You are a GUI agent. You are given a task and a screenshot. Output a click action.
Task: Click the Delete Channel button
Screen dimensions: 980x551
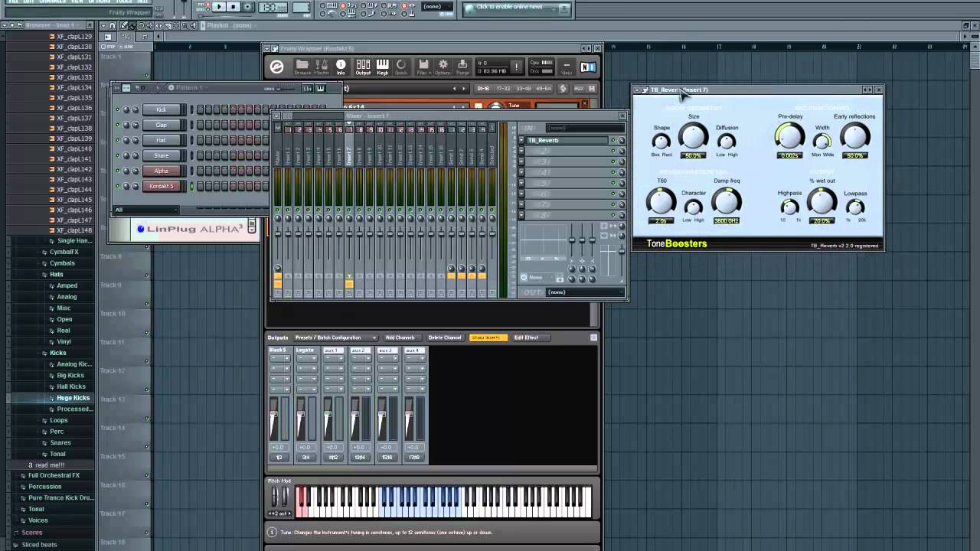(x=445, y=337)
